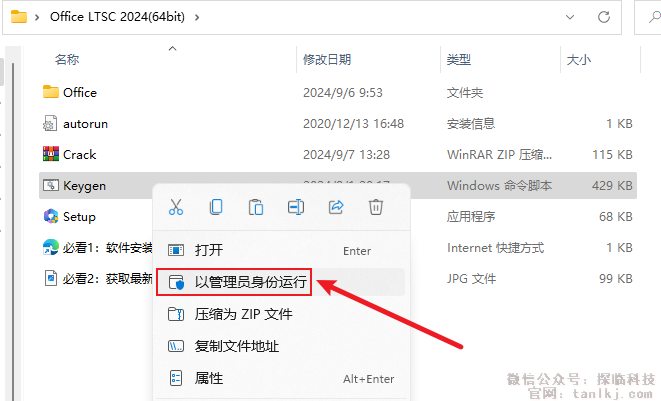This screenshot has width=661, height=401.
Task: Sort by the 大小 column header
Action: coord(579,59)
